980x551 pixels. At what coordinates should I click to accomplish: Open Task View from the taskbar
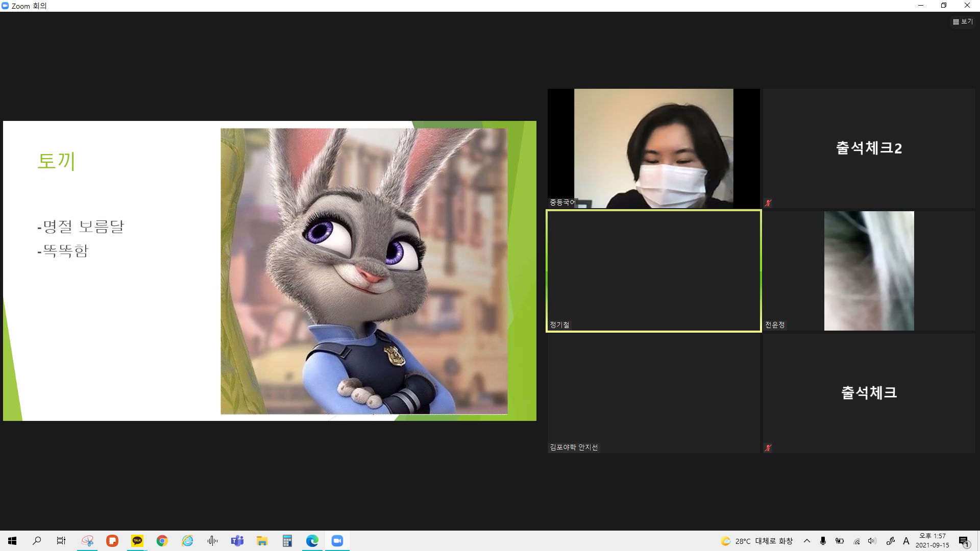pyautogui.click(x=61, y=541)
